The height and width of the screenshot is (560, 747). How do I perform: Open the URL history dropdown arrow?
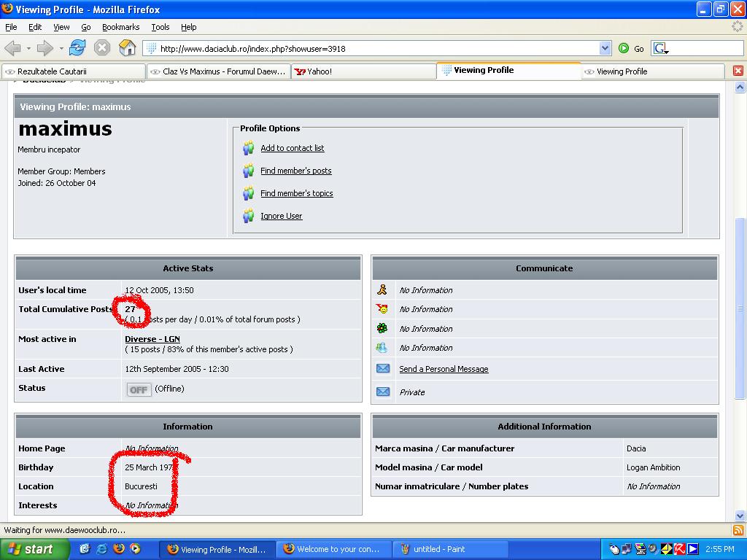coord(605,49)
